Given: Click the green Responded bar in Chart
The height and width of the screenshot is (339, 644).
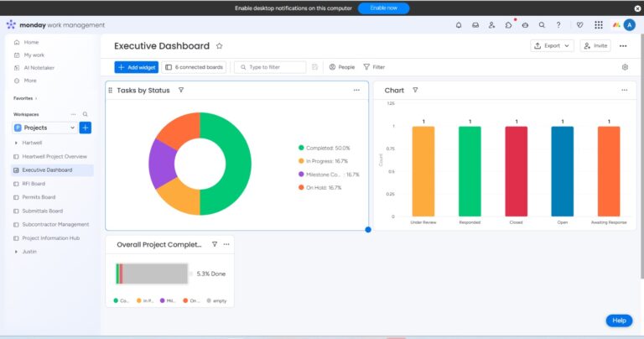Looking at the screenshot, I should [x=470, y=171].
